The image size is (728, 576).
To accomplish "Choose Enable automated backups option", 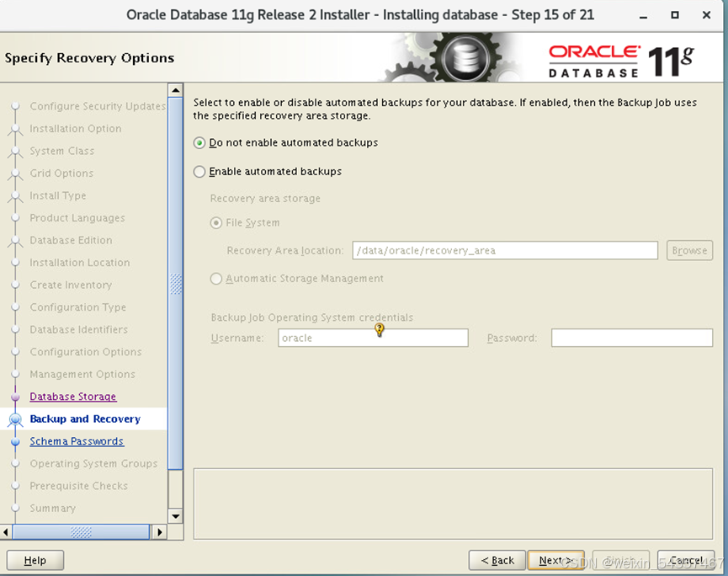I will tap(199, 172).
